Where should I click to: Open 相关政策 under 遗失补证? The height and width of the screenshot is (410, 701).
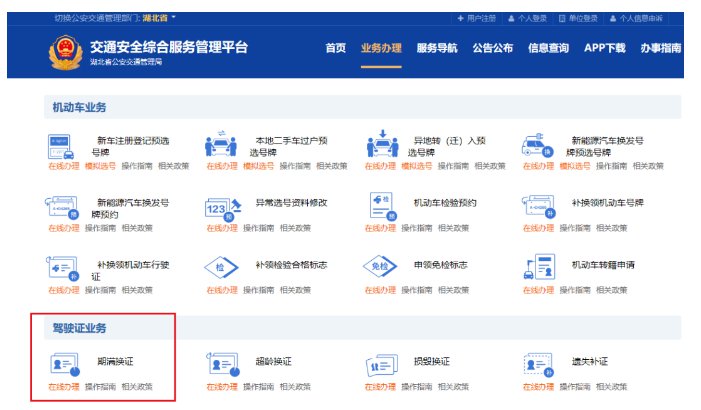612,387
